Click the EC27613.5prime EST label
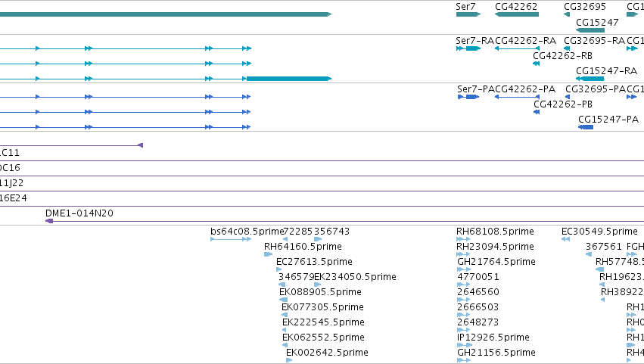Viewport: 644px width, 364px height. pos(314,262)
